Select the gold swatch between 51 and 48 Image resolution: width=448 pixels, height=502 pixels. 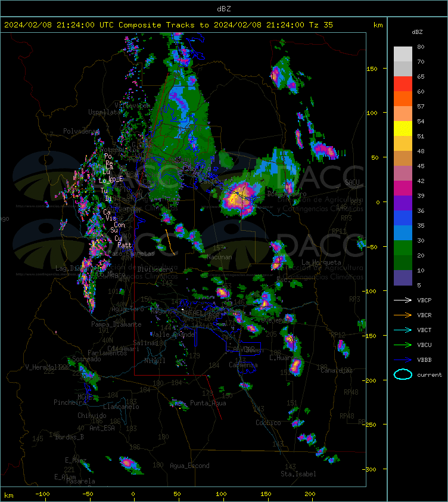click(403, 144)
